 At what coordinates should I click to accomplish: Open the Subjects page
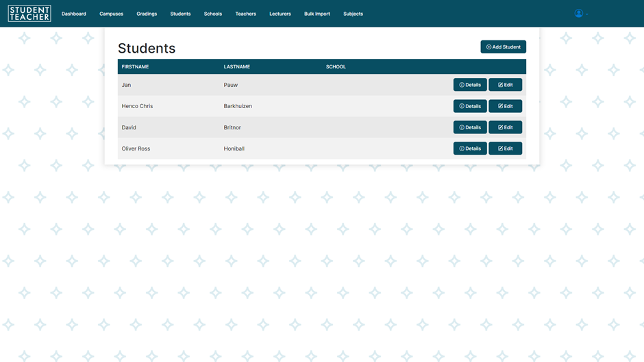(x=354, y=14)
